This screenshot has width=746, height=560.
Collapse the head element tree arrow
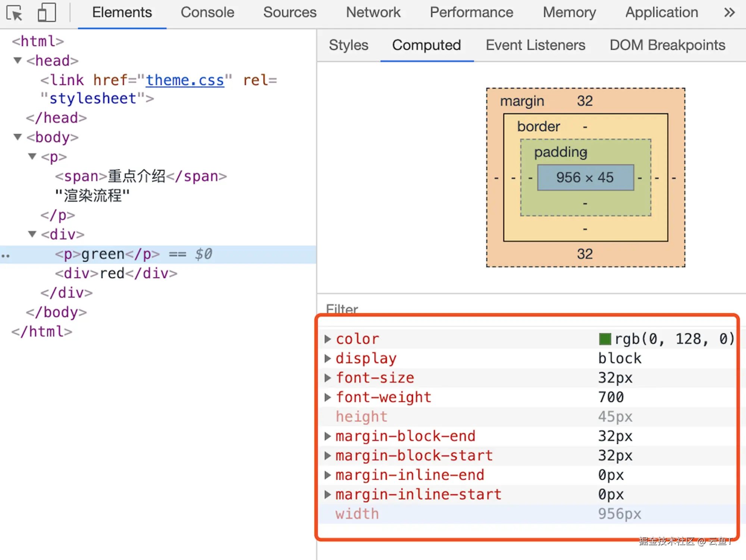click(x=17, y=60)
